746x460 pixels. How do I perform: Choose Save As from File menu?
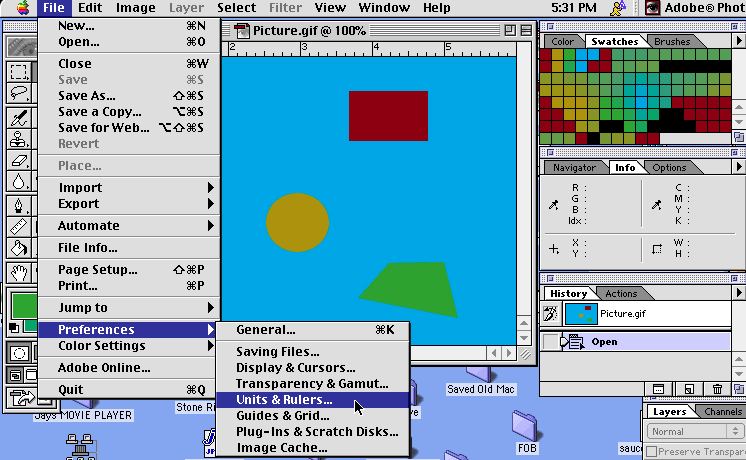128,96
